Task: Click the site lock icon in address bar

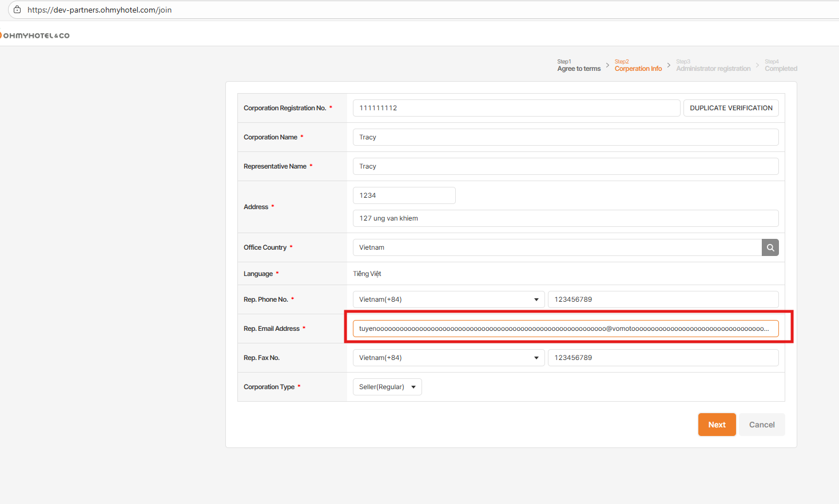Action: click(17, 10)
